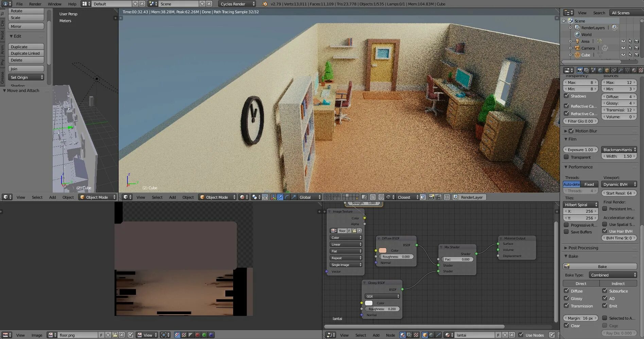Open the Constraints properties tab (chain icon)
Image resolution: width=644 pixels, height=339 pixels.
[x=614, y=70]
